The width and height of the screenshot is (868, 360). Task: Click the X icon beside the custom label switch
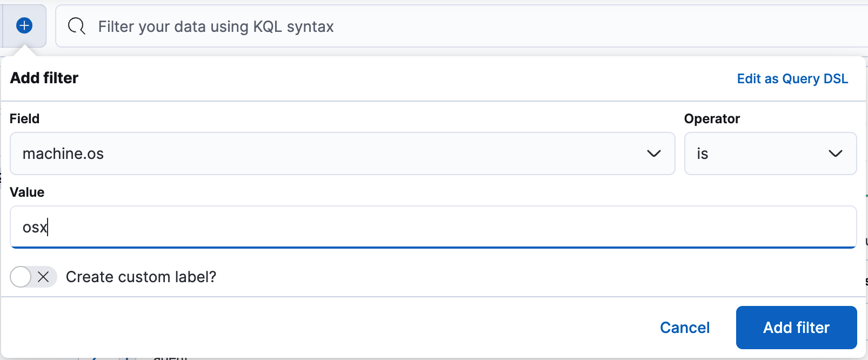coord(44,277)
